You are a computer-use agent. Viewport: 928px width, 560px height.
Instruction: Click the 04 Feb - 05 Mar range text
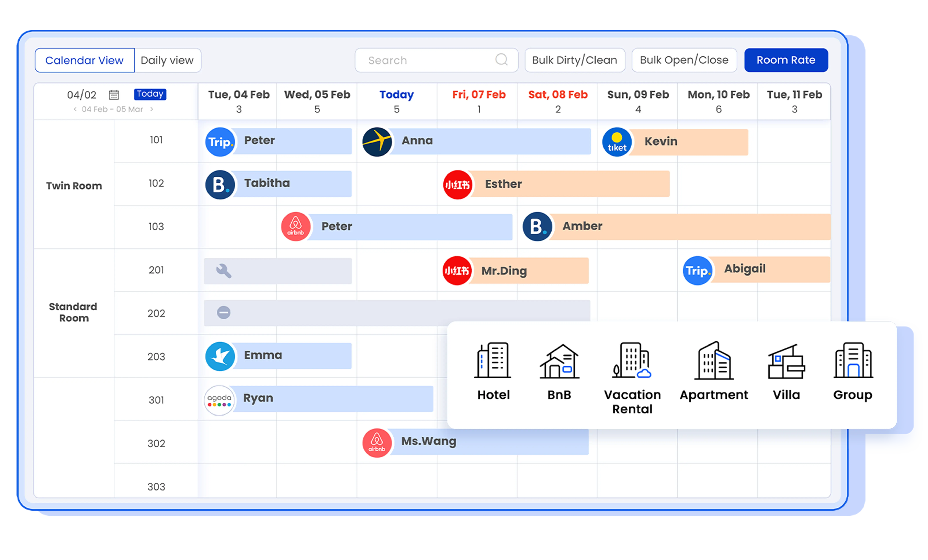tap(112, 109)
